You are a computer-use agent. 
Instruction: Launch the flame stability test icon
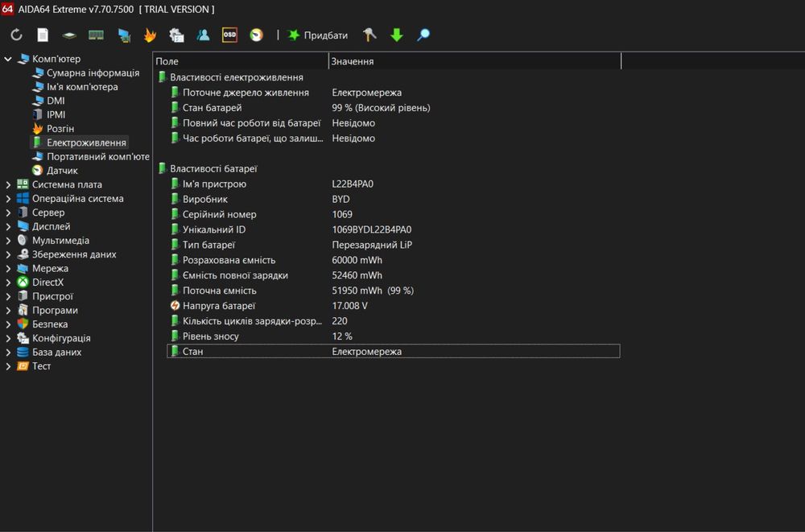[150, 35]
